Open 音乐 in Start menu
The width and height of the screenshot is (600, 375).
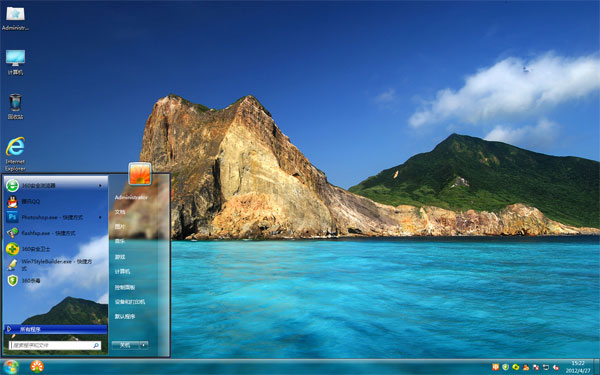pos(120,241)
